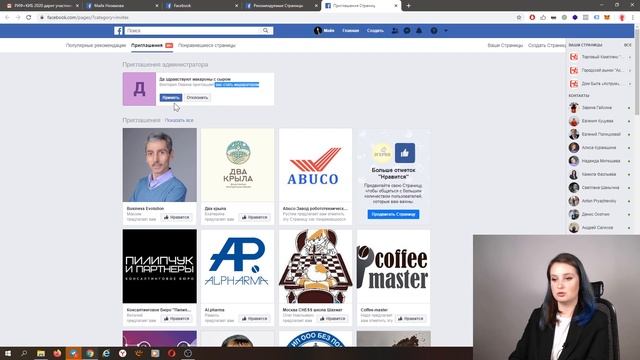
Task: Click the blue Продвигать Страницу button
Action: pos(393,214)
